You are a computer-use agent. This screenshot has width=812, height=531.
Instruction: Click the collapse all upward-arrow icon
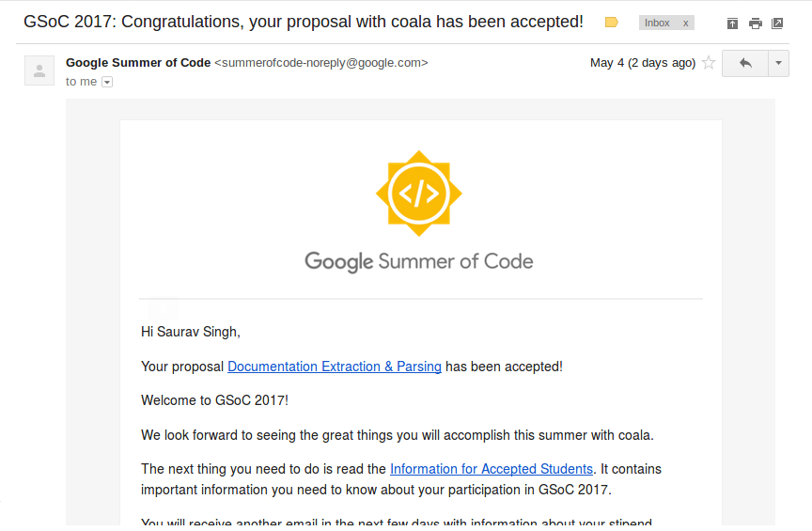[x=732, y=23]
